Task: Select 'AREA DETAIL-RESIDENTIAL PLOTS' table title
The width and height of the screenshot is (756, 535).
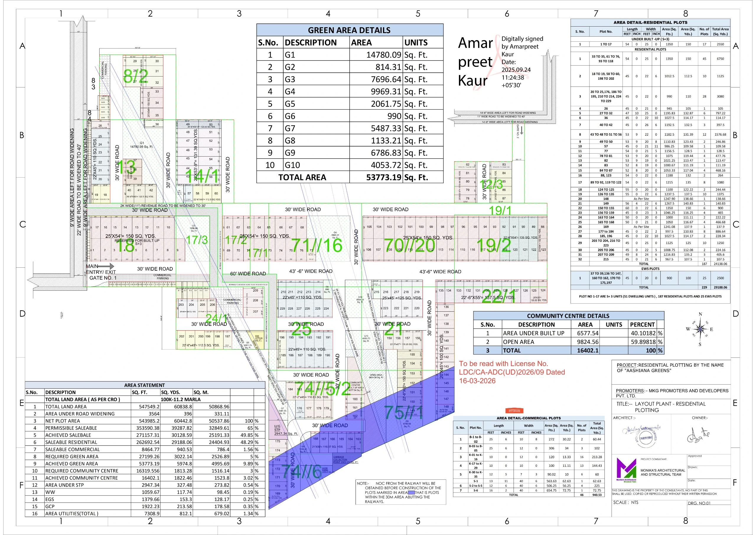Action: pyautogui.click(x=650, y=22)
